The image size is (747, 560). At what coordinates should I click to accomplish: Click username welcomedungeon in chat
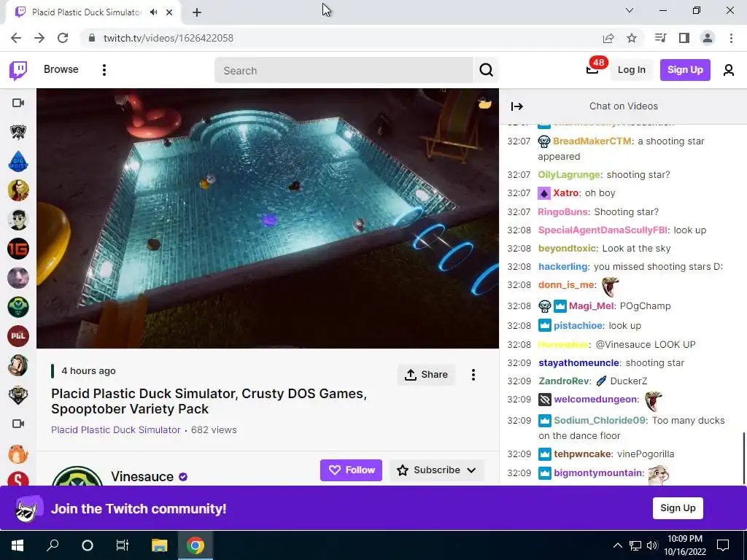click(595, 400)
